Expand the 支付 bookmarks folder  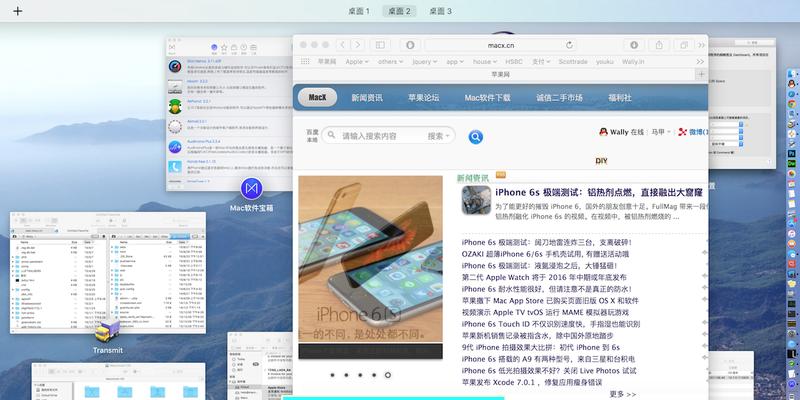click(x=541, y=61)
